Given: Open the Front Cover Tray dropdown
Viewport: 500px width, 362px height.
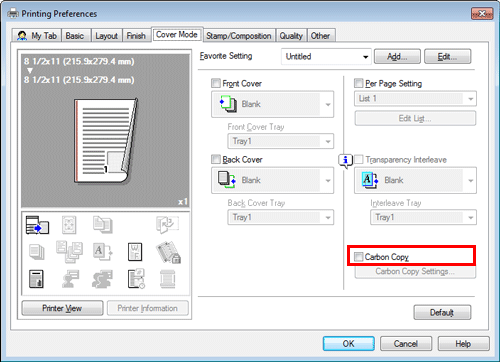Looking at the screenshot, I should point(281,141).
